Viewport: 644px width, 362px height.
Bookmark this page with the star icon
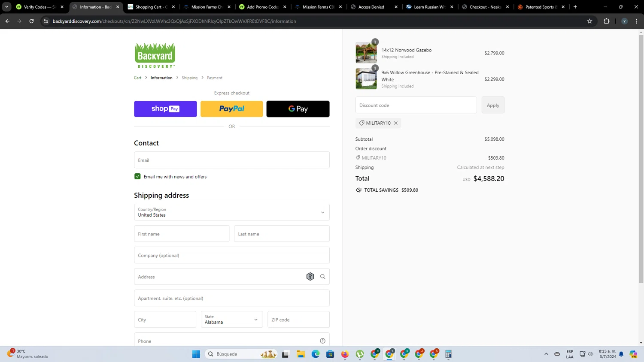point(589,21)
